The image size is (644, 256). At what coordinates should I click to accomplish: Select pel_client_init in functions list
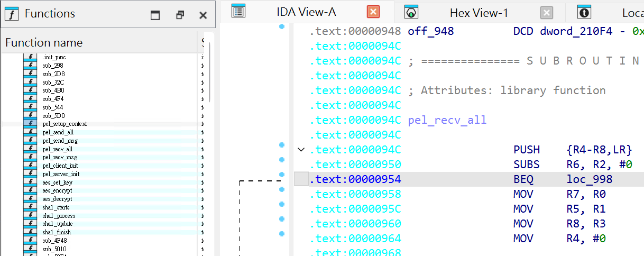pos(60,166)
